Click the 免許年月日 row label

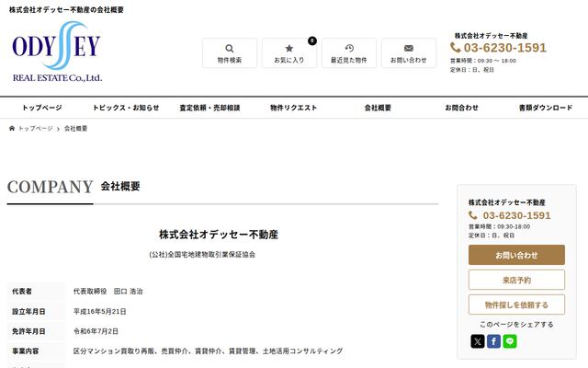point(28,331)
